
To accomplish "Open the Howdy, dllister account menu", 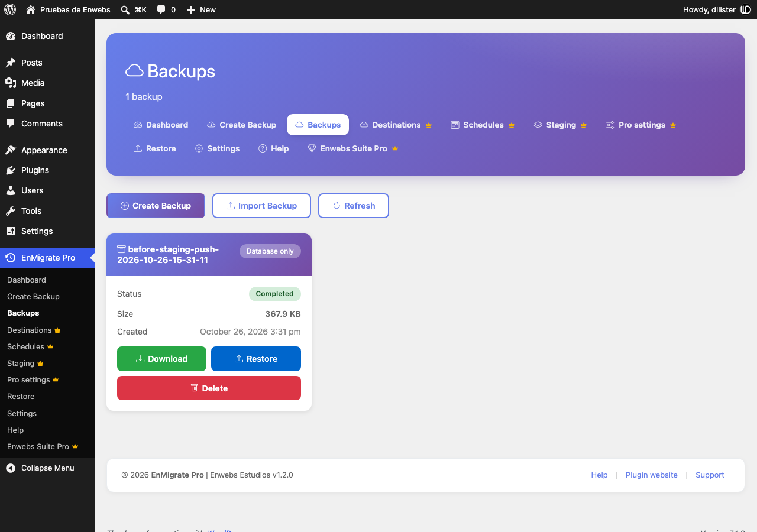I will point(717,9).
